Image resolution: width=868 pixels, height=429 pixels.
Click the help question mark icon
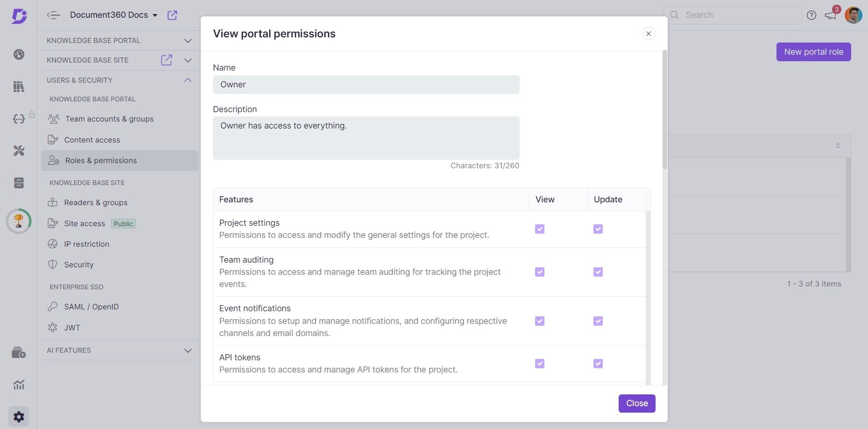click(812, 15)
